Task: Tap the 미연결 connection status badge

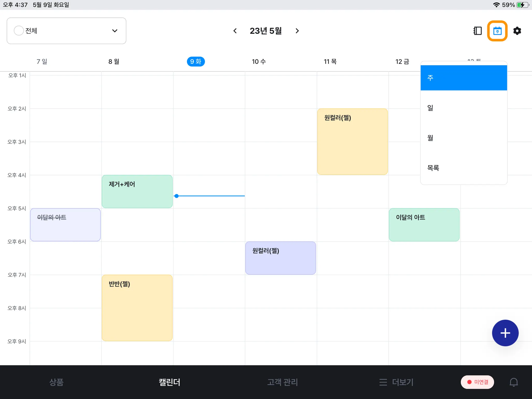Action: tap(477, 382)
